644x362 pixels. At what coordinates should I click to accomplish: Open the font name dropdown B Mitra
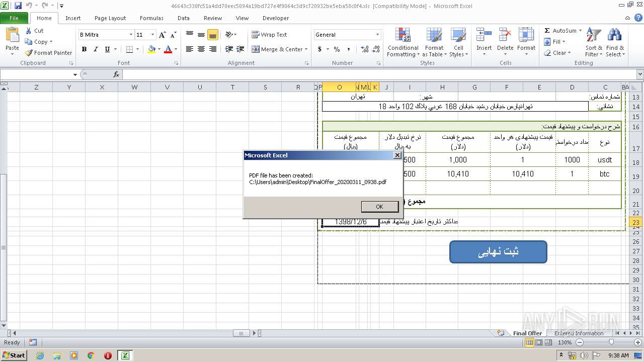pos(131,35)
